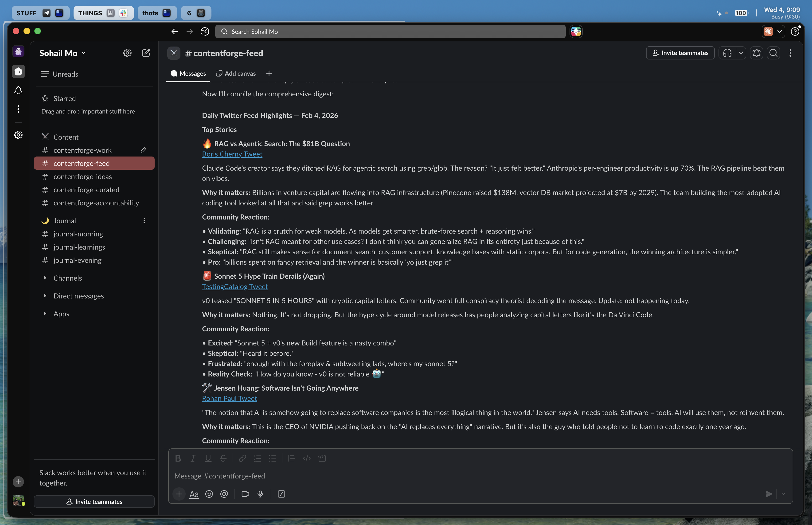Open the Boris Cherny Tweet link

click(232, 154)
